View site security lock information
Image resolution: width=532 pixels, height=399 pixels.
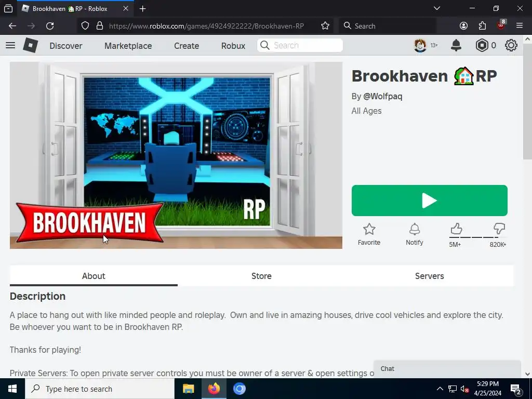pos(100,26)
